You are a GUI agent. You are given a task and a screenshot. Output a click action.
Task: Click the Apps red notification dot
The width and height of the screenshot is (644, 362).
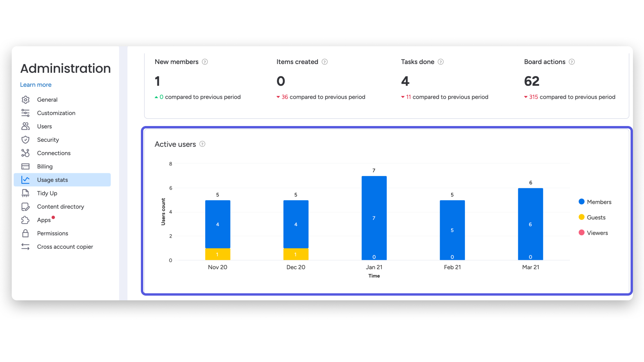tap(53, 218)
